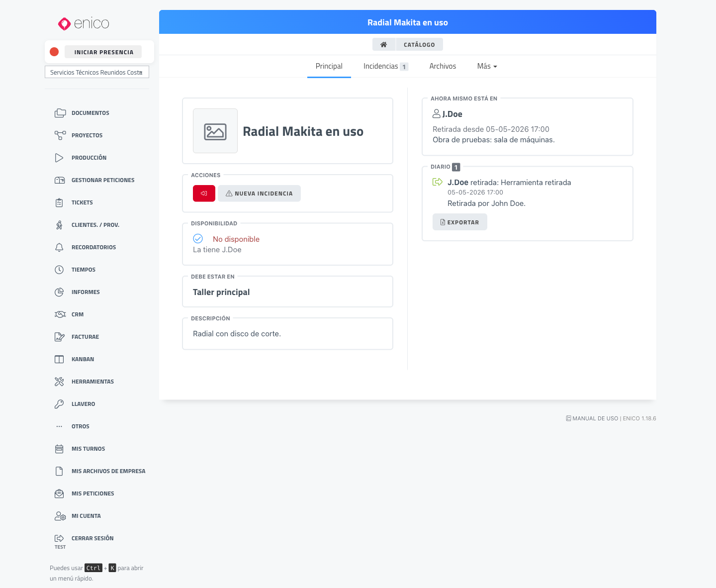Click J.Doe in the Diario entry
The width and height of the screenshot is (716, 588).
click(x=458, y=183)
